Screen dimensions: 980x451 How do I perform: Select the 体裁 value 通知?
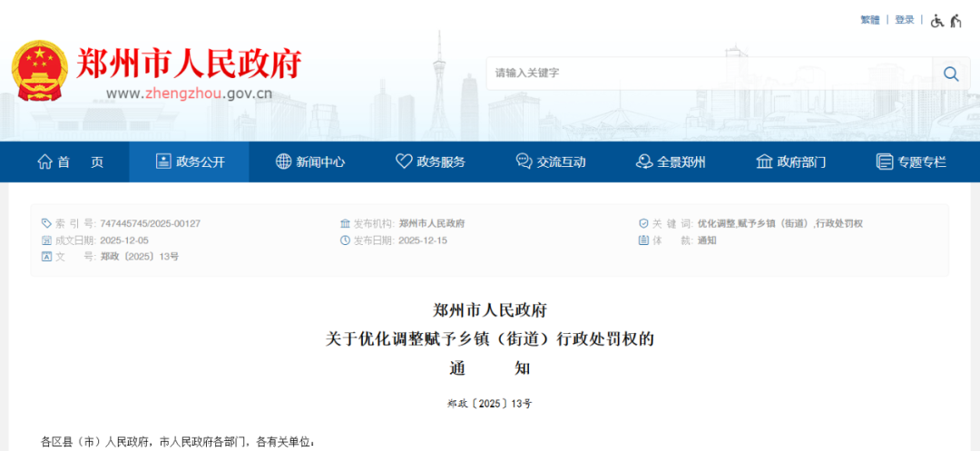point(707,240)
